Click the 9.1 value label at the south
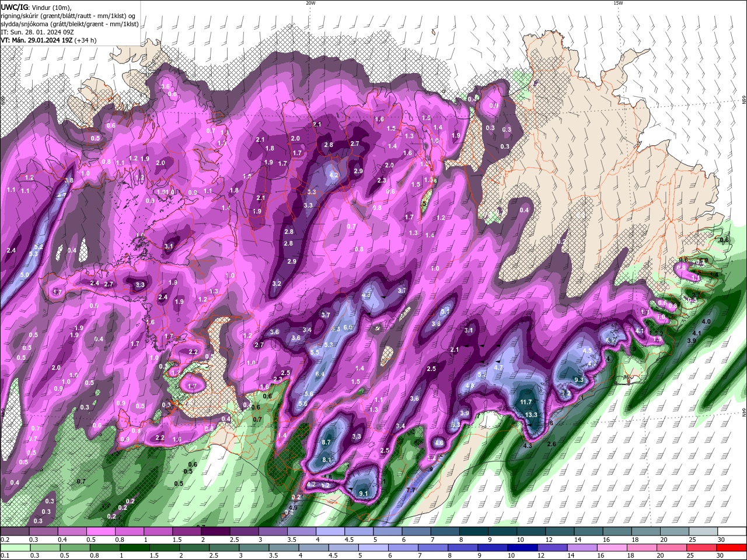The width and height of the screenshot is (747, 560). point(363,494)
